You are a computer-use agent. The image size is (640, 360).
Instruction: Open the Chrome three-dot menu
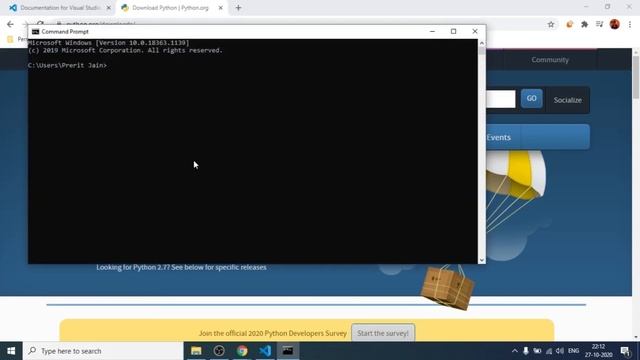pos(630,24)
